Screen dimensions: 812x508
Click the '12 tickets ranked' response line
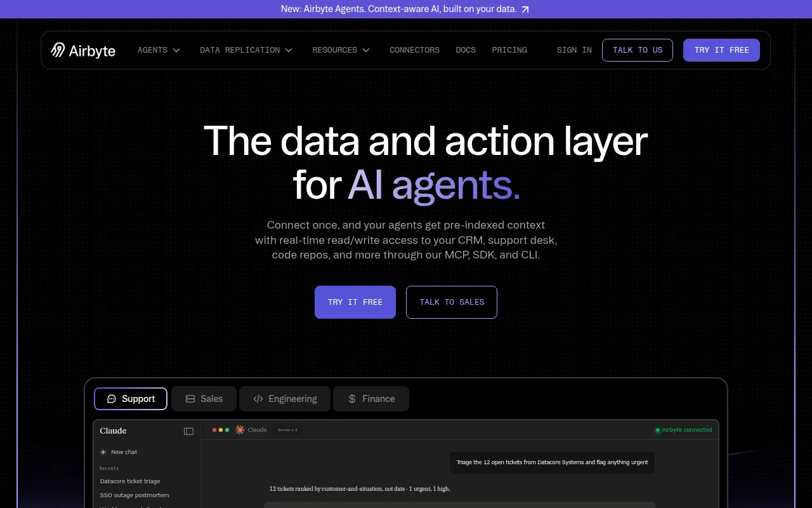point(360,489)
